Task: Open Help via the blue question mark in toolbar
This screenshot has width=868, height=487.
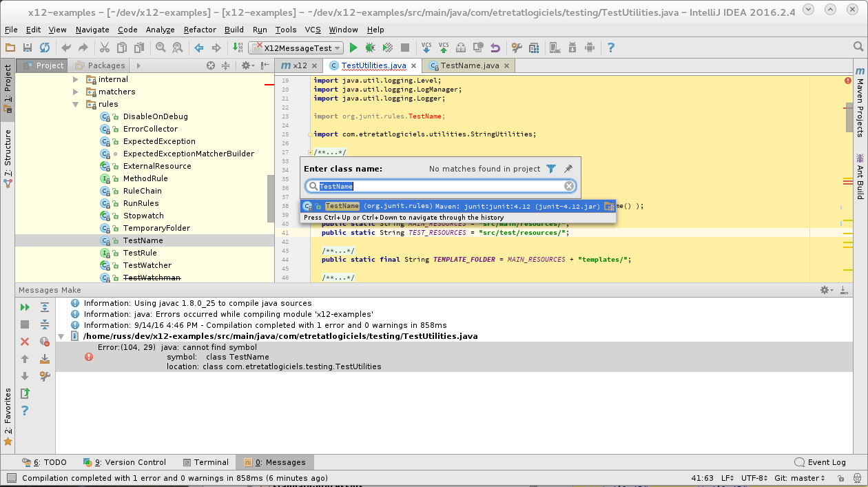Action: (610, 48)
